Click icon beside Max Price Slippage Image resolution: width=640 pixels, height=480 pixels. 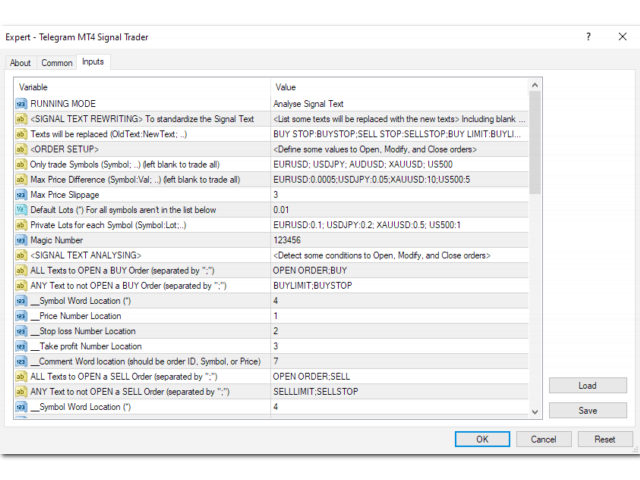21,195
